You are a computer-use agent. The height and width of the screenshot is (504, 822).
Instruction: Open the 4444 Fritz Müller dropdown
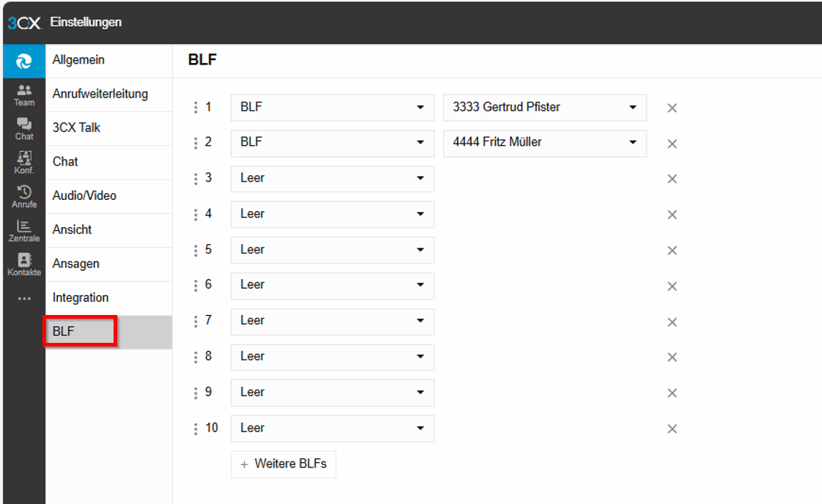coord(544,143)
